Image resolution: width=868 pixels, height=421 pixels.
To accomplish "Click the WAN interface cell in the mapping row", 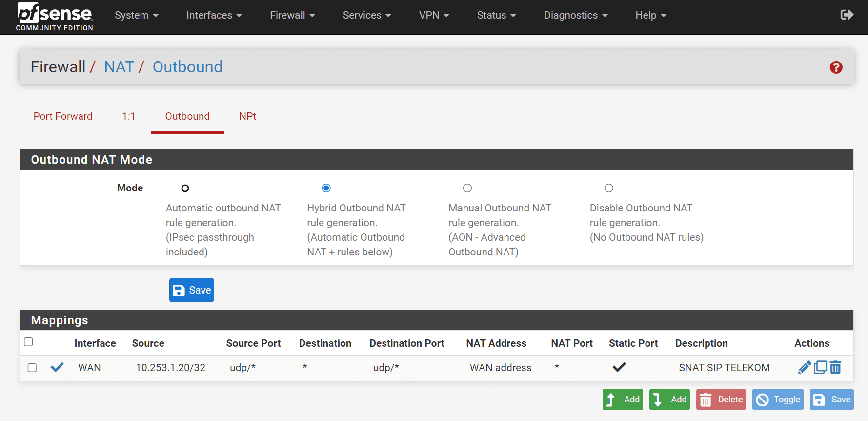I will pyautogui.click(x=89, y=368).
